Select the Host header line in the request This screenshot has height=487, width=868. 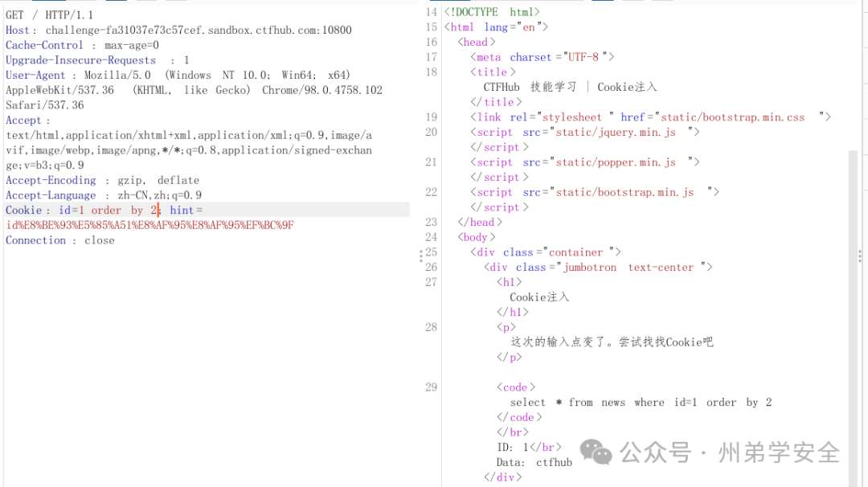point(178,30)
